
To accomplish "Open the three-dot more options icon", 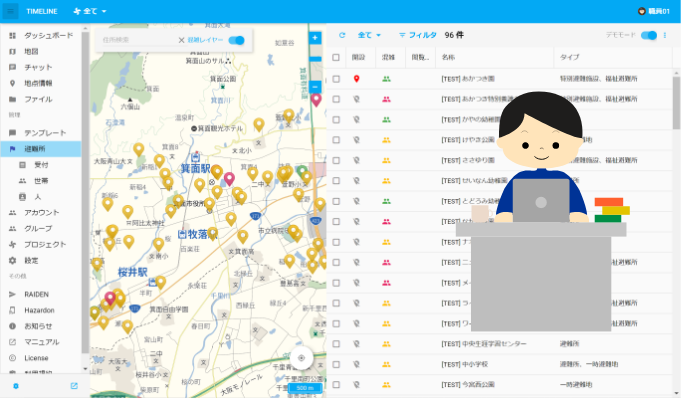I will pos(665,35).
